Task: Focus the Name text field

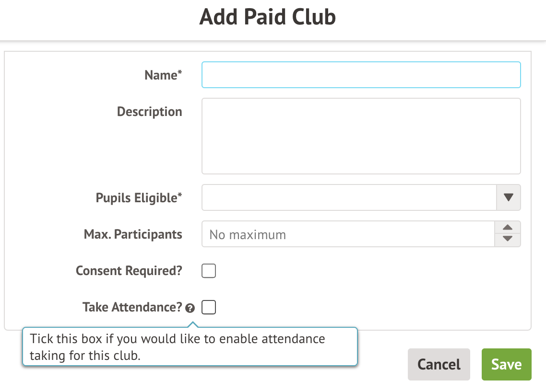Action: pyautogui.click(x=361, y=75)
